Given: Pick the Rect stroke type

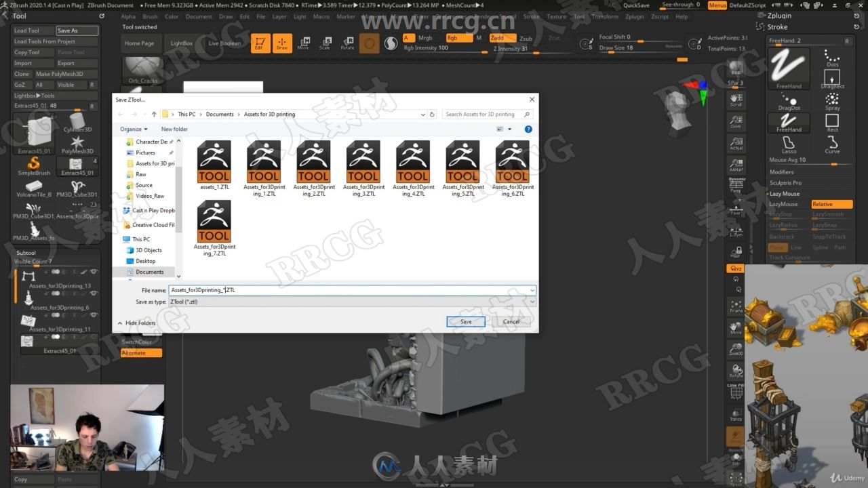Looking at the screenshot, I should pyautogui.click(x=832, y=123).
